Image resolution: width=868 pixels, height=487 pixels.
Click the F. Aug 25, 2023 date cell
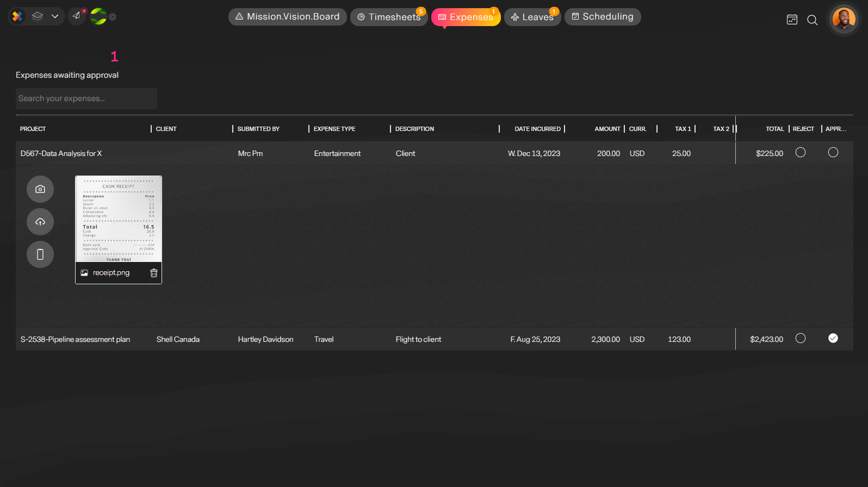click(535, 339)
